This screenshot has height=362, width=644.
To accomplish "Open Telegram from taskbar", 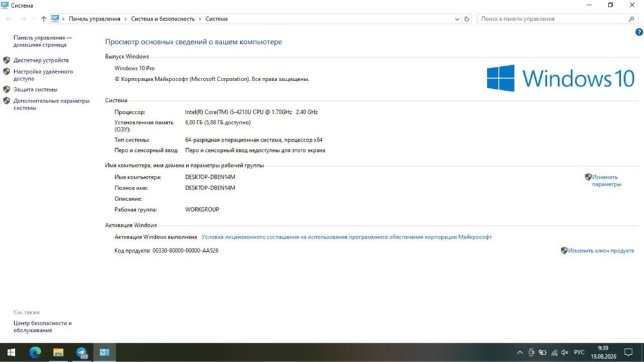I will pos(82,352).
